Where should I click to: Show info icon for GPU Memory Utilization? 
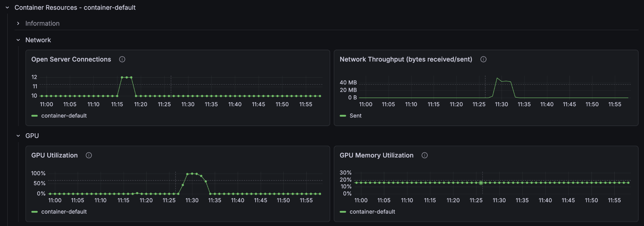pos(425,155)
